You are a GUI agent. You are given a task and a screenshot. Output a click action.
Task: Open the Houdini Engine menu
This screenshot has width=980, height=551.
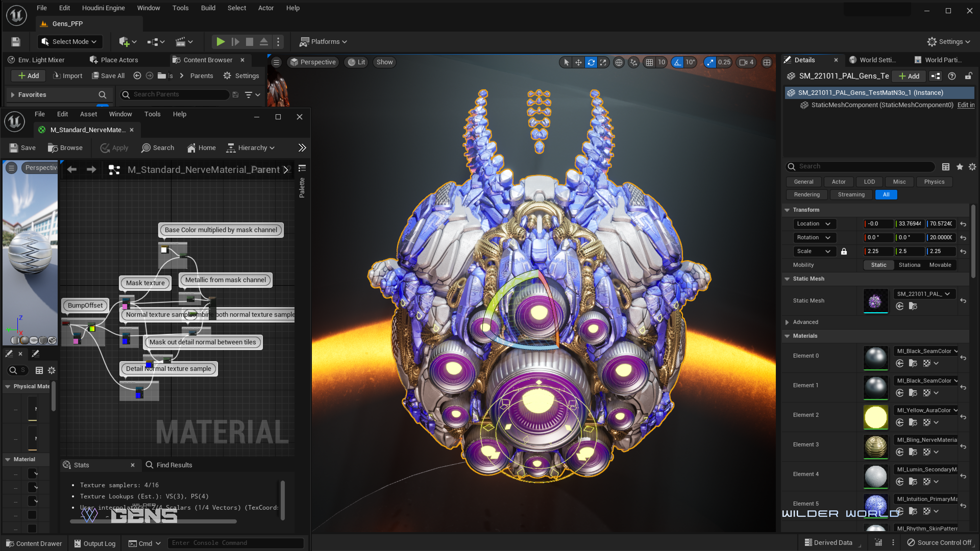tap(103, 8)
